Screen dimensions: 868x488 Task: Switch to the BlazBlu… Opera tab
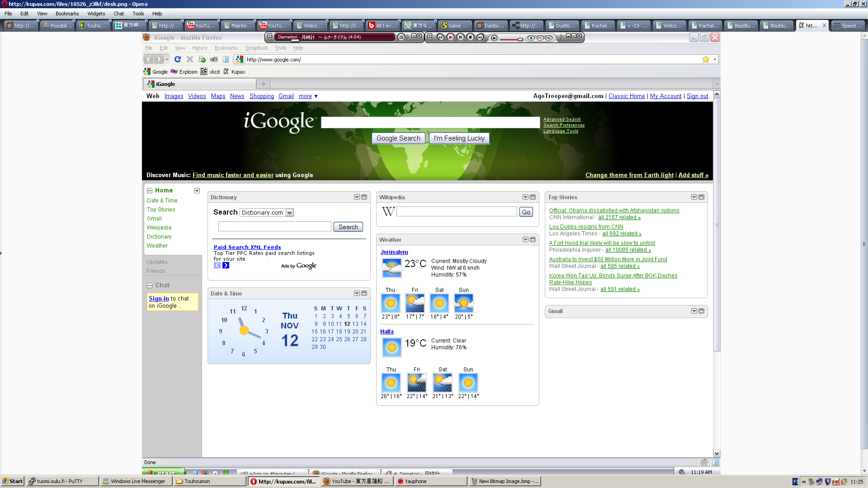pyautogui.click(x=741, y=26)
